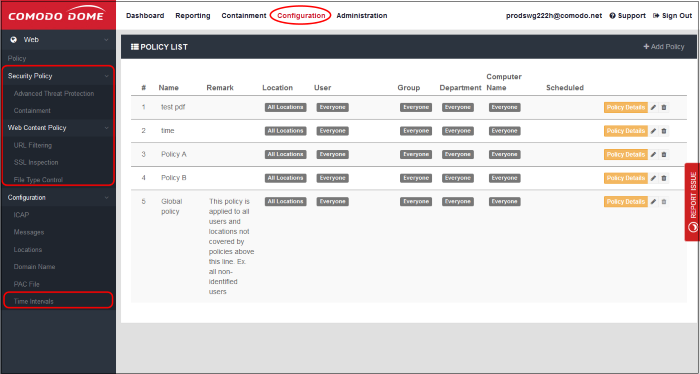Click the 'Global policy' name cell
Image resolution: width=700 pixels, height=374 pixels.
171,207
